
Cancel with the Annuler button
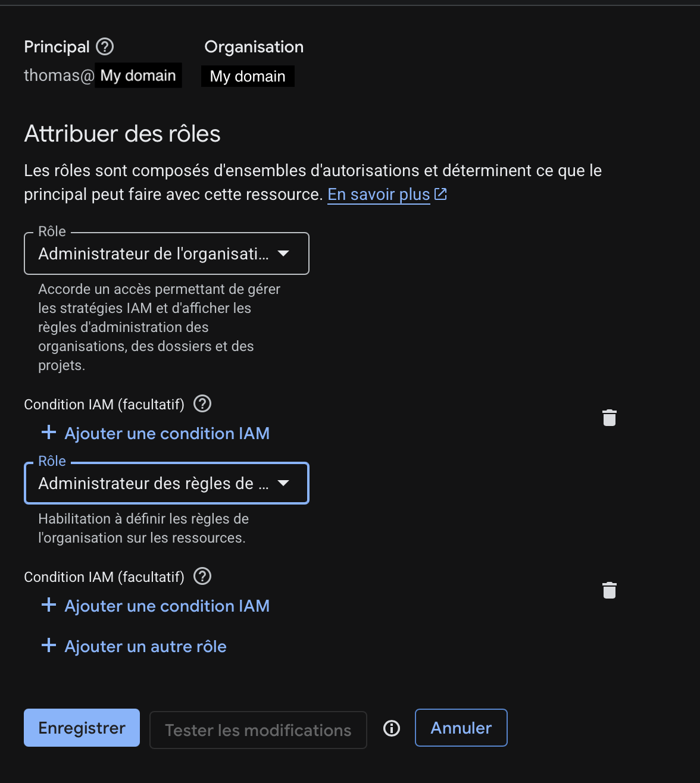[x=461, y=728]
